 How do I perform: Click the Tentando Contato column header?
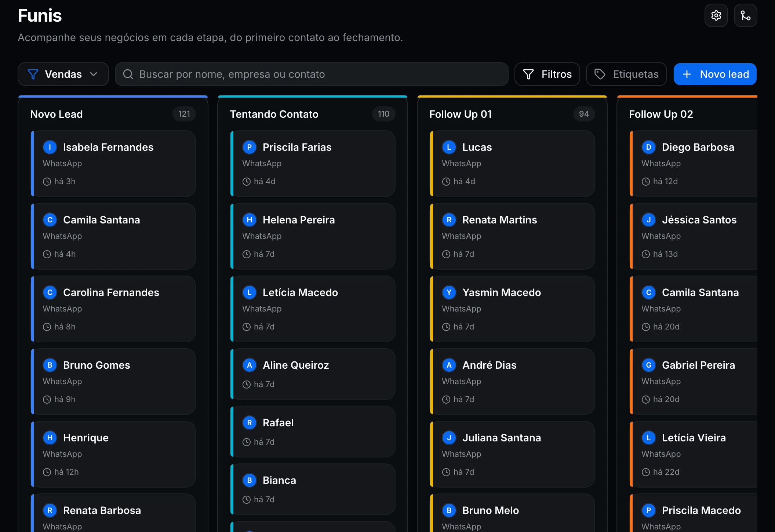click(x=274, y=114)
